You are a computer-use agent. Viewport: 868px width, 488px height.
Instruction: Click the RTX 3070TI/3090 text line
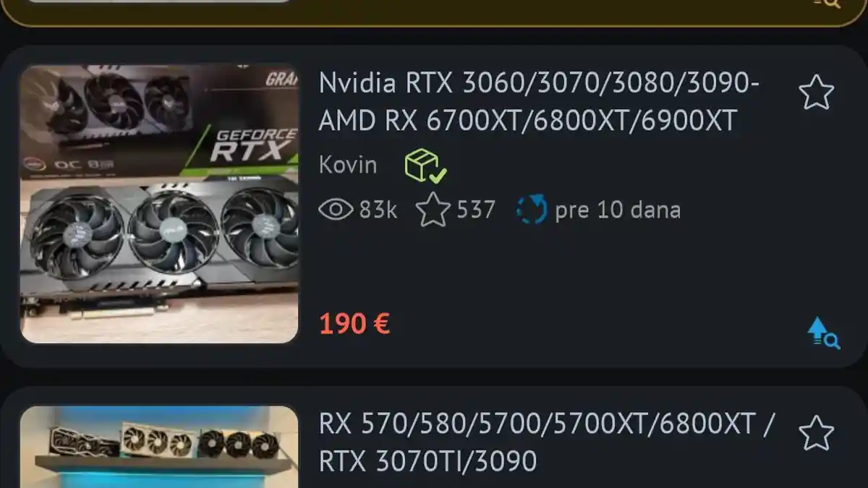[427, 461]
